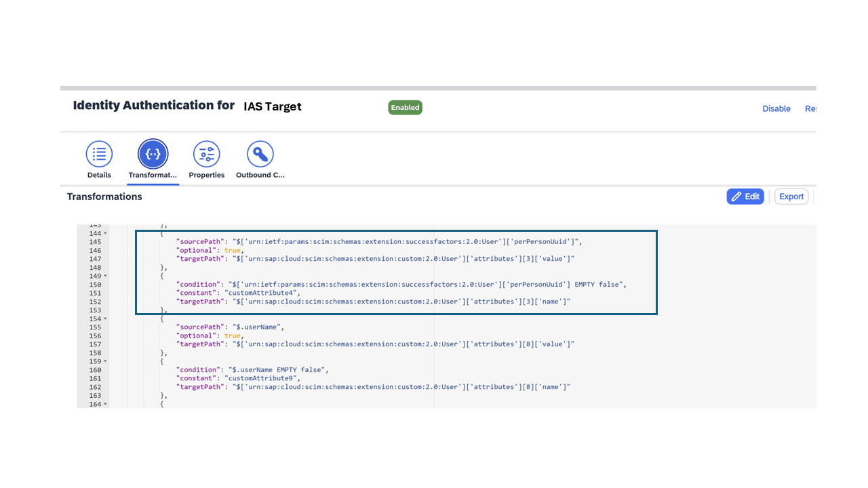Click line number 150 in the gutter
Screen dimensions: 868x488
point(94,284)
